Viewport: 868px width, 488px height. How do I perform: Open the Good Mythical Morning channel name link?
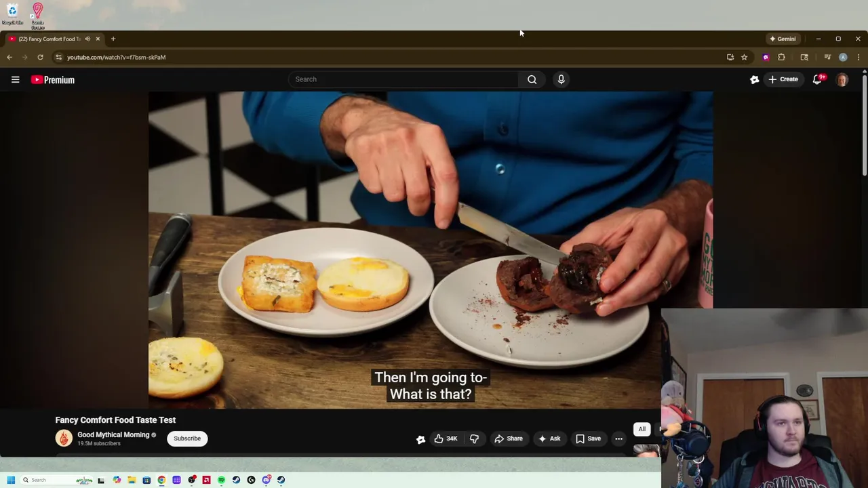113,434
